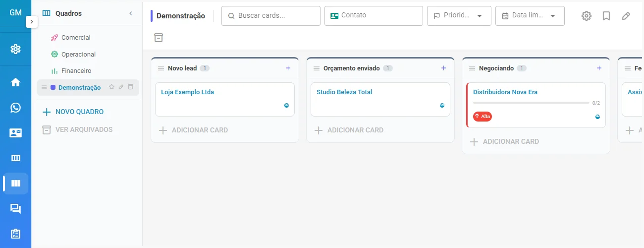Edit Demonstração board with sidebar pencil icon
644x248 pixels.
[121, 87]
